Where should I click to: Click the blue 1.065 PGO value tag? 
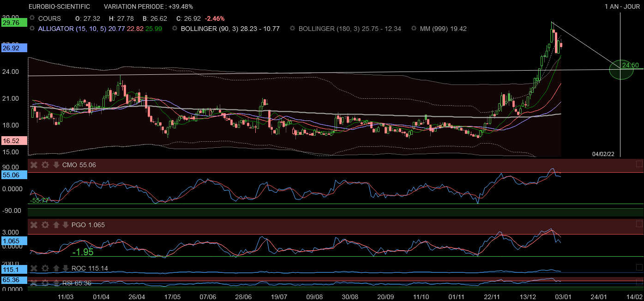coord(14,241)
